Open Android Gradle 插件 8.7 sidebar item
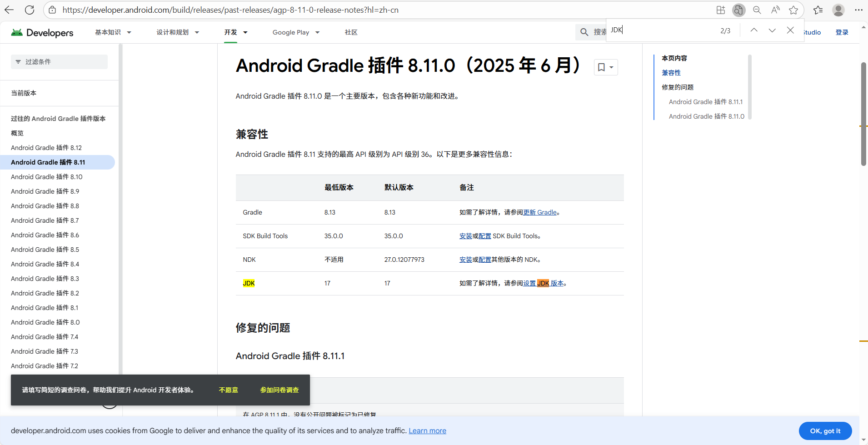Viewport: 868px width, 445px height. click(45, 220)
